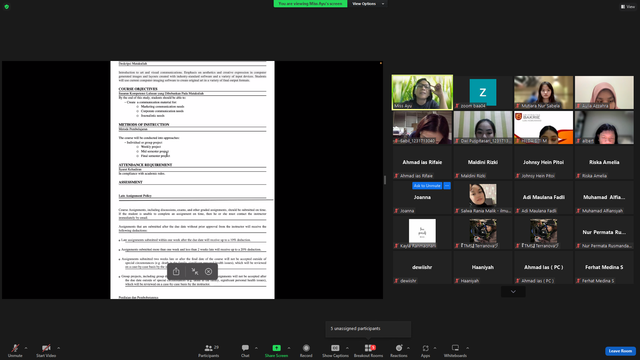The image size is (640, 360).
Task: Select Ahmad Ias ( PC ) tile
Action: click(x=543, y=268)
